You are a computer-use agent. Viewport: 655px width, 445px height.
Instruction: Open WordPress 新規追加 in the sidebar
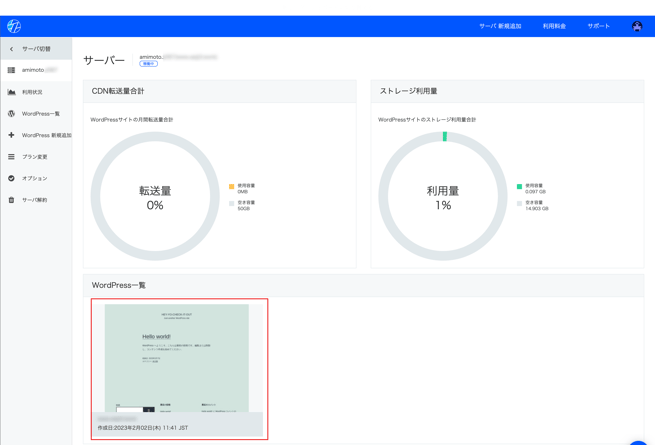coord(36,135)
